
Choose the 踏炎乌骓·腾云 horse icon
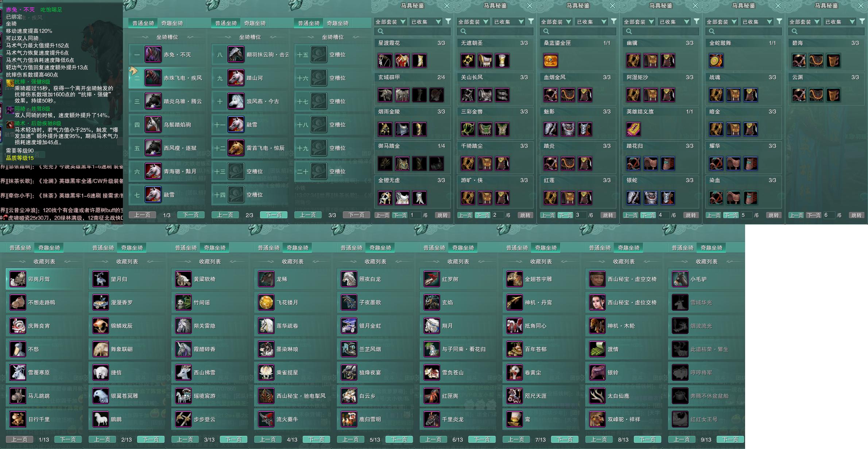[153, 101]
